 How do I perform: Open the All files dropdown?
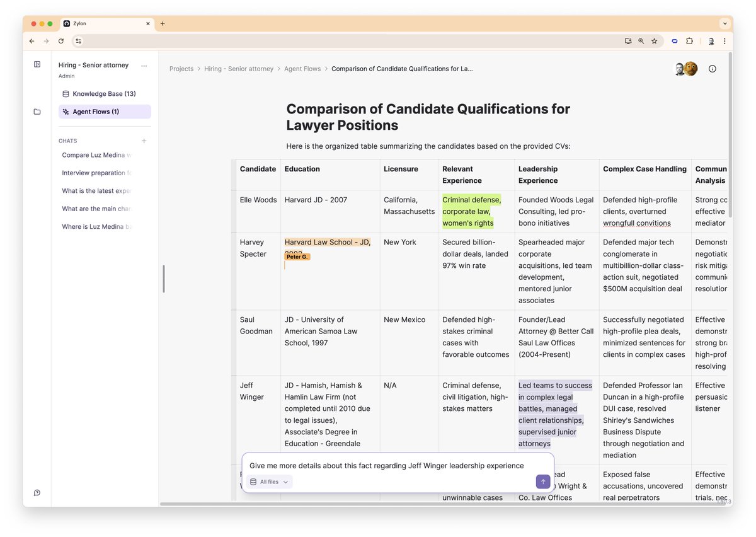pyautogui.click(x=270, y=482)
